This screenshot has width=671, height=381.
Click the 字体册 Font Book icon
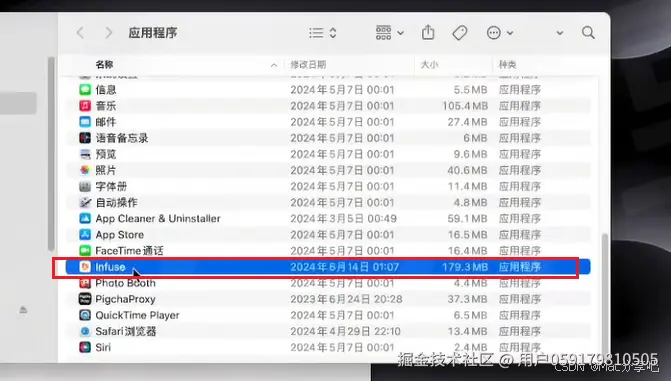[85, 186]
